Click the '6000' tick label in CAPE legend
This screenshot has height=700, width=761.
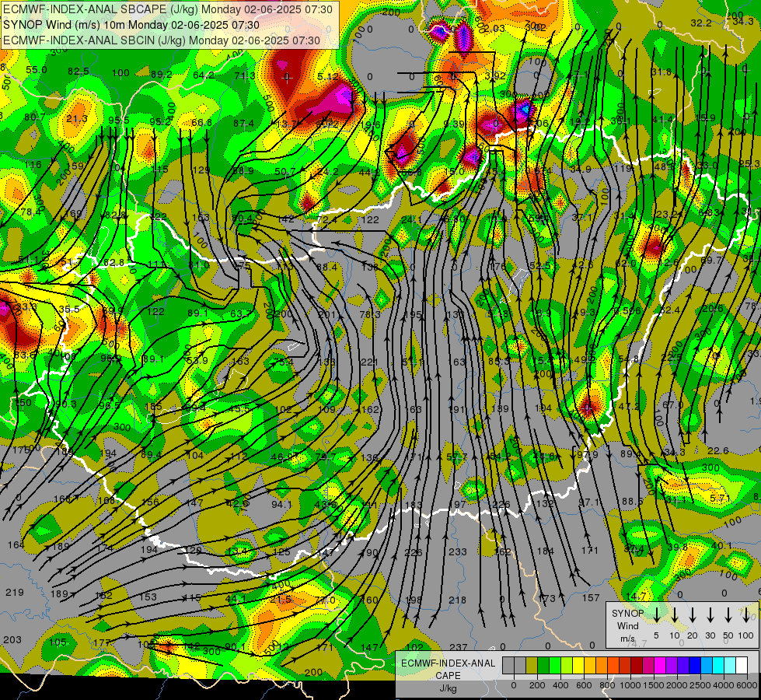pyautogui.click(x=747, y=685)
